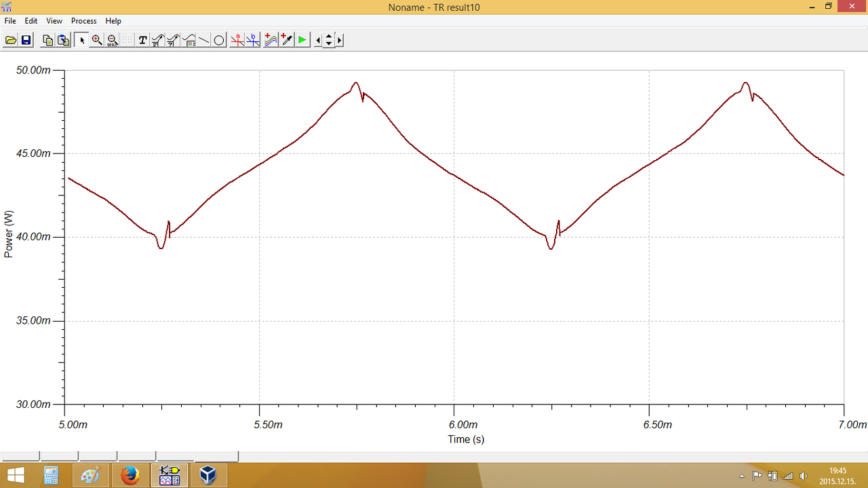This screenshot has height=488, width=868.
Task: Save the diagram with the floppy disk icon
Action: click(x=26, y=40)
